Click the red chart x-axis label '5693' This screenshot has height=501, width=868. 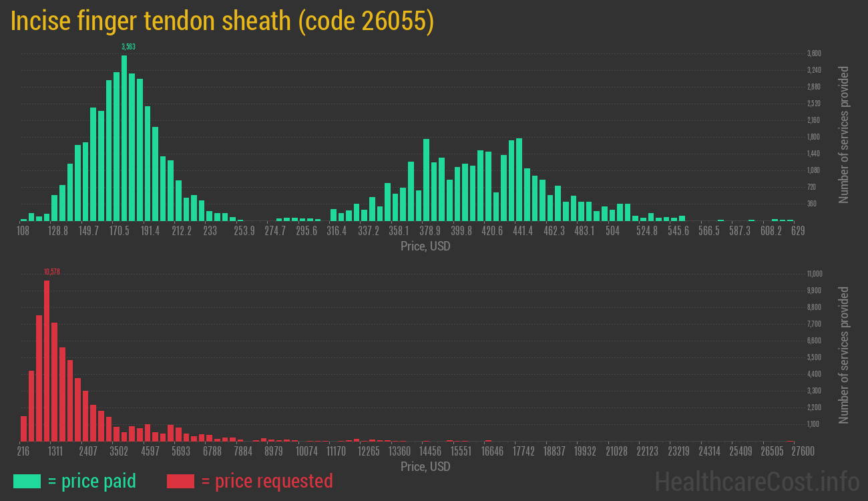pyautogui.click(x=181, y=452)
